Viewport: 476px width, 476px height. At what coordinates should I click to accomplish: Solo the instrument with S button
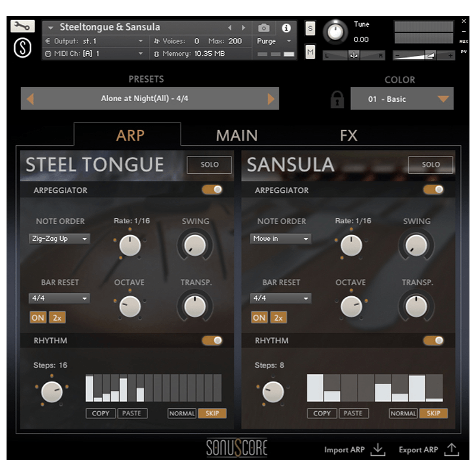click(310, 29)
